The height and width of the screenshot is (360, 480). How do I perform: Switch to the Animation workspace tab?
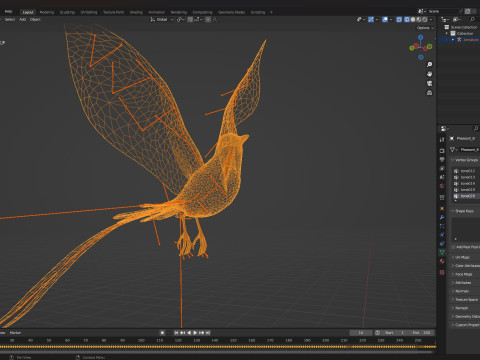point(156,12)
